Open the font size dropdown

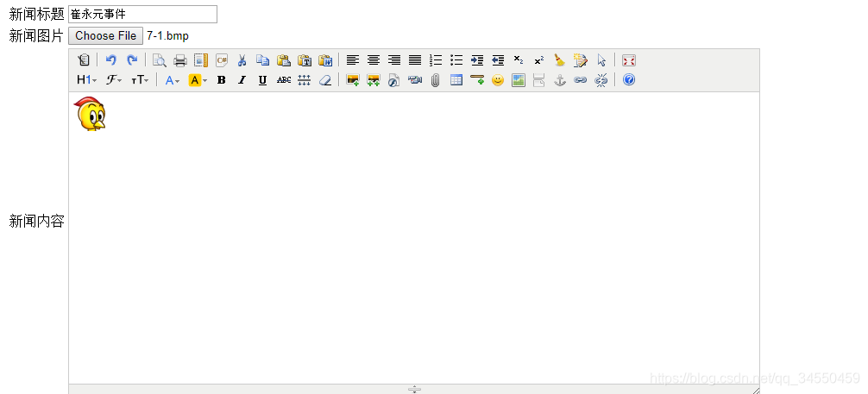pos(140,80)
